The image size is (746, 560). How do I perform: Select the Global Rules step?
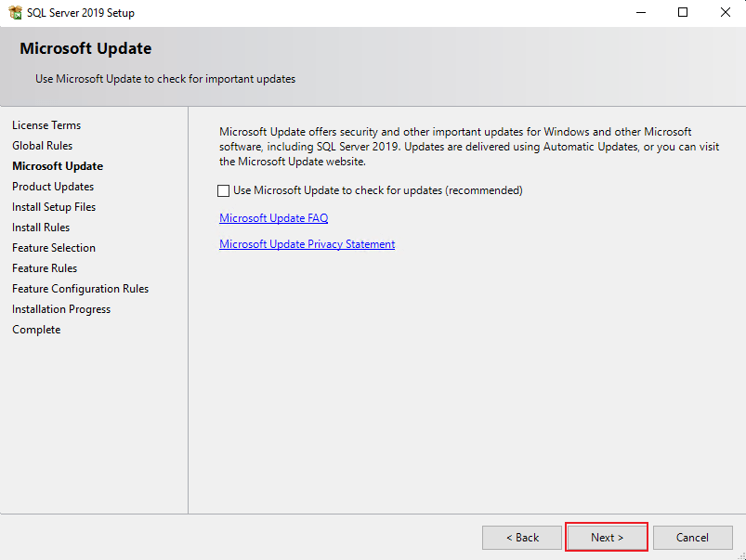[x=42, y=145]
